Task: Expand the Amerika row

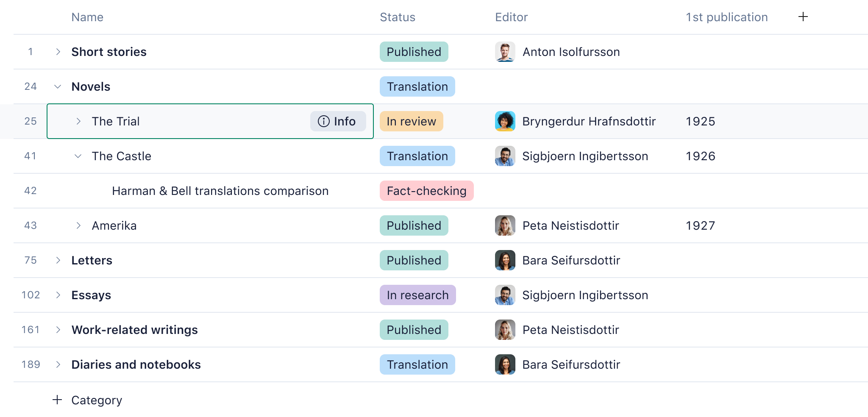Action: pyautogui.click(x=78, y=225)
